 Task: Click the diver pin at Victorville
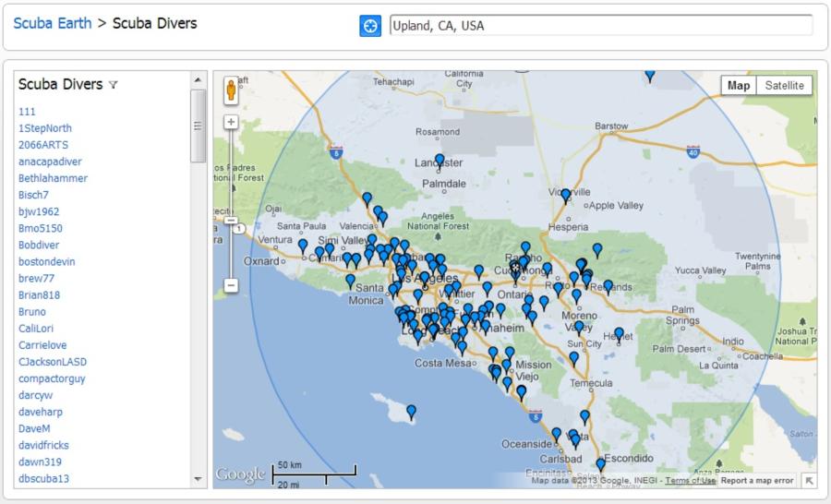pyautogui.click(x=565, y=195)
